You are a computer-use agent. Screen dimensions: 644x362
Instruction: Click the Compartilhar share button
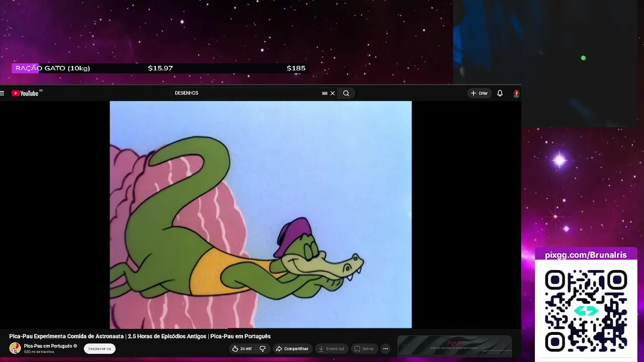click(292, 348)
